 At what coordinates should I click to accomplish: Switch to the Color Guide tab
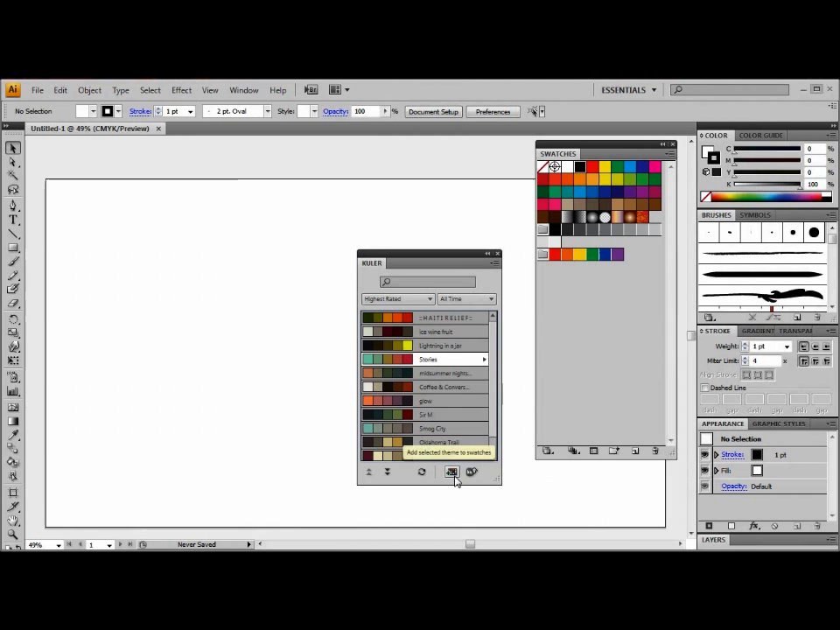pos(760,136)
